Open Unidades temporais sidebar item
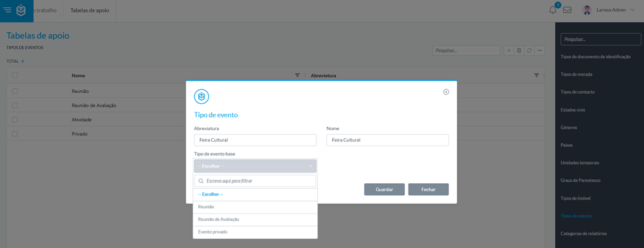Screen dimensions: 644x248 [x=579, y=163]
